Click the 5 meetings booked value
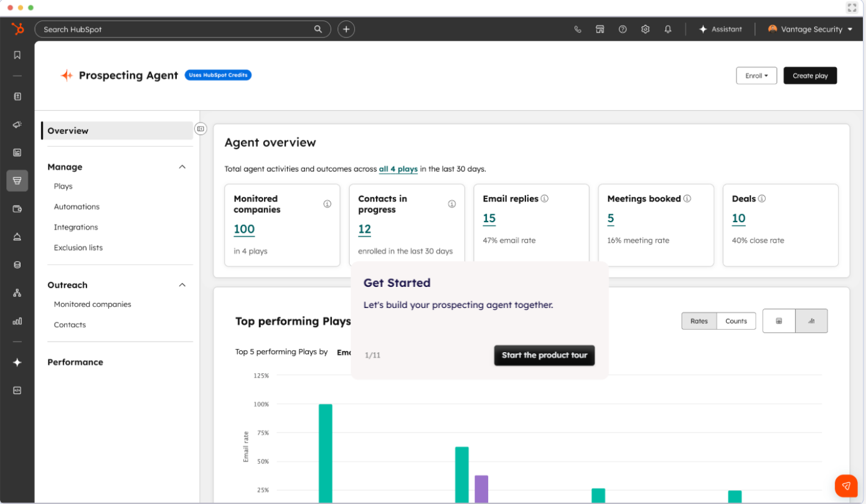This screenshot has height=504, width=866. (611, 218)
